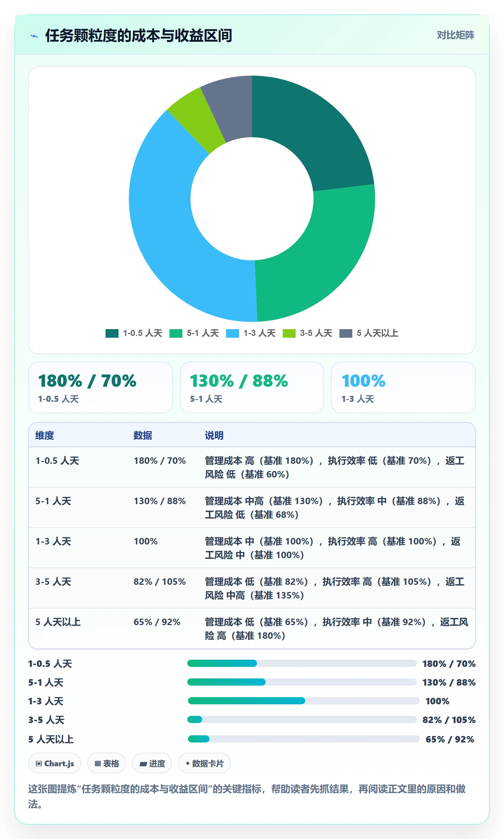504x839 pixels.
Task: Toggle the 1-0.5 人天 legend swatch
Action: (x=112, y=333)
